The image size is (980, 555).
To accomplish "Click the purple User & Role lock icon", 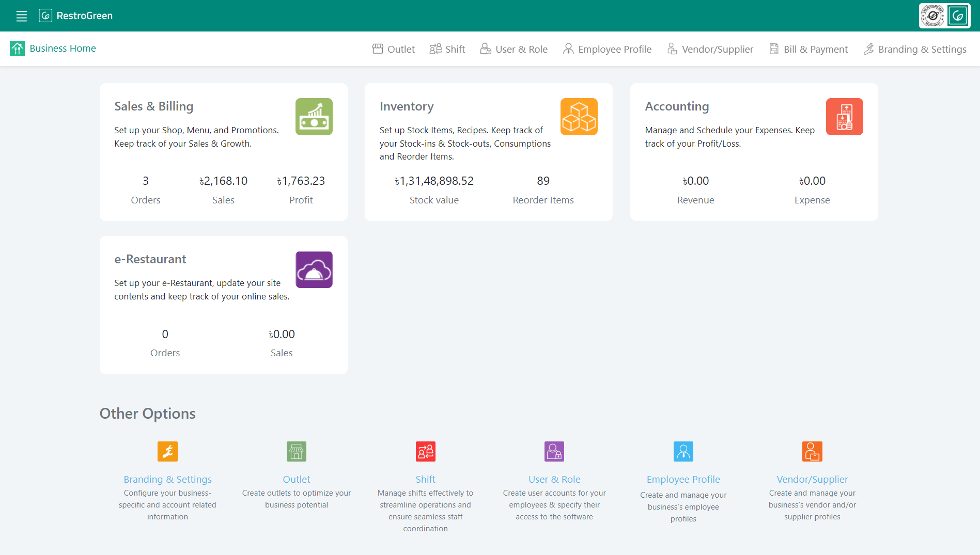I will [554, 451].
